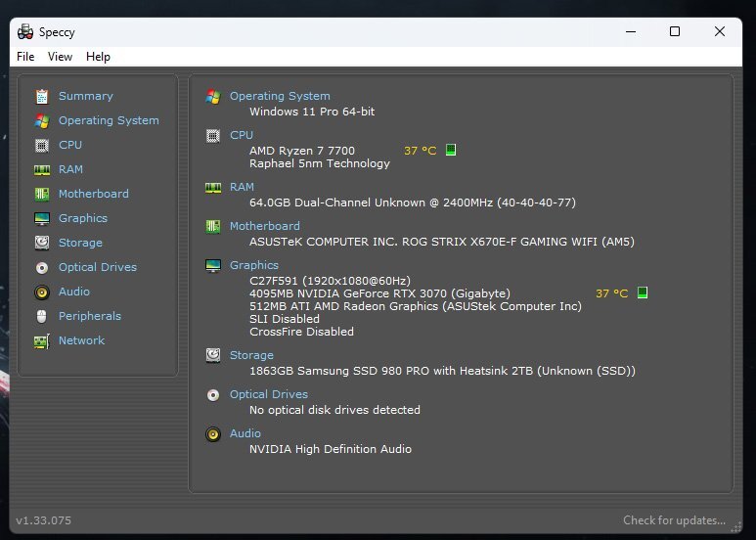Select Audio in the sidebar

(x=74, y=292)
